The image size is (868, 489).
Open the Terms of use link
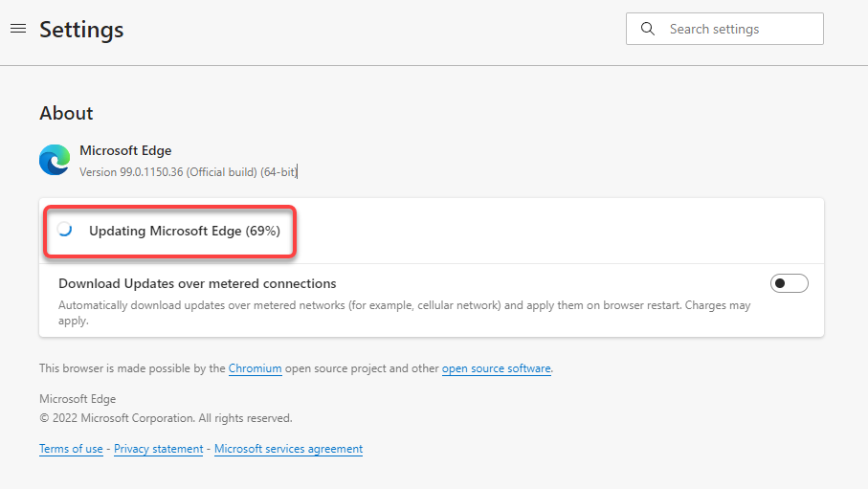point(71,449)
